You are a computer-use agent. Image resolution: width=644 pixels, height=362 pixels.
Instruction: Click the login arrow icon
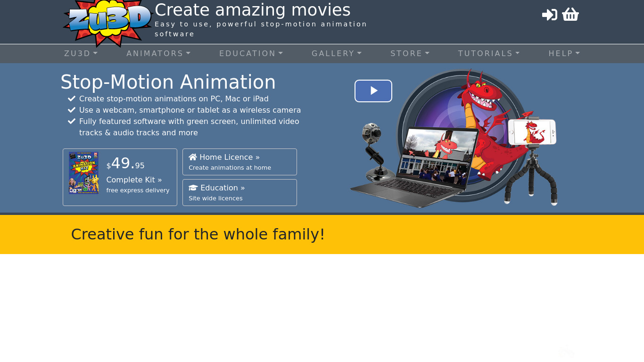[550, 15]
